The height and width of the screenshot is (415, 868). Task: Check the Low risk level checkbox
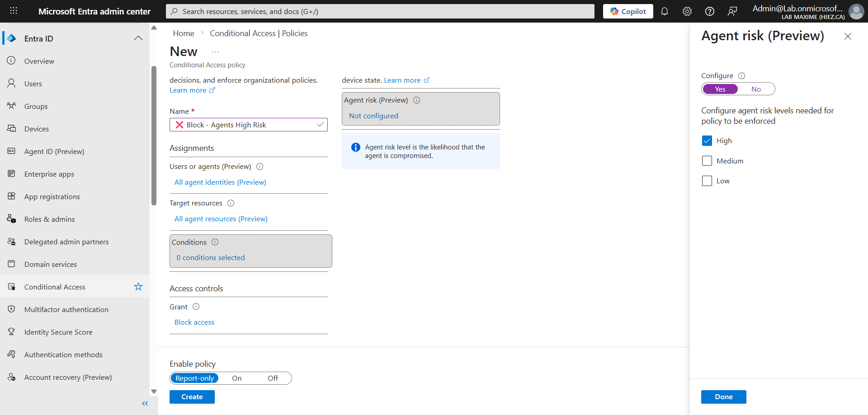coord(707,181)
